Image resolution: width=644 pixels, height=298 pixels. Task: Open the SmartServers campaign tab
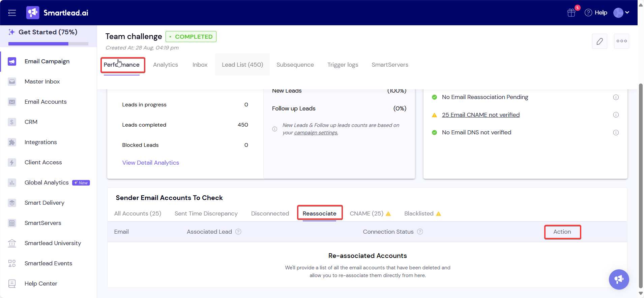[390, 65]
